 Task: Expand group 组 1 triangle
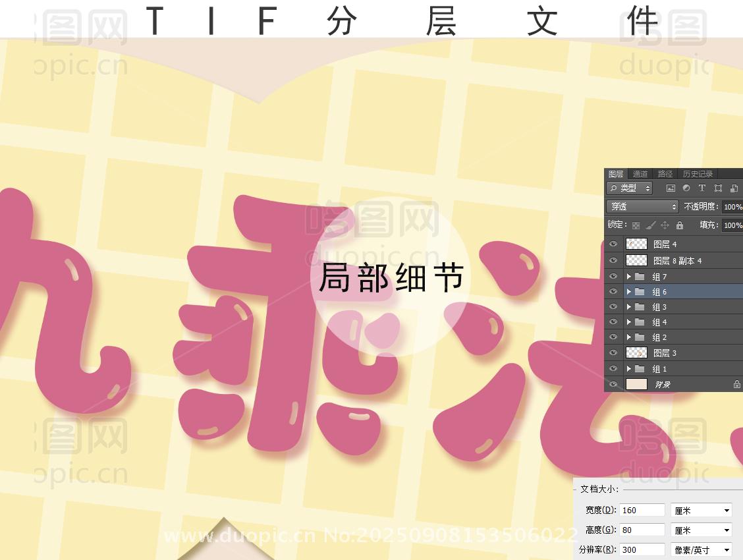[x=629, y=368]
